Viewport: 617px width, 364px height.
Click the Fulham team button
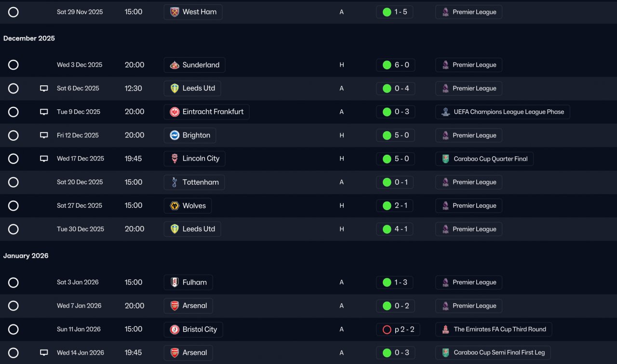[x=188, y=283]
